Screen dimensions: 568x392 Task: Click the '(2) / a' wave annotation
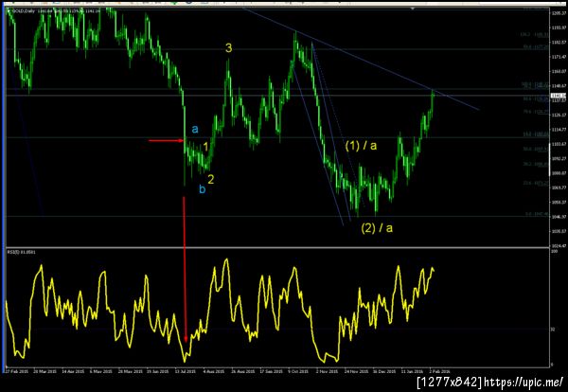[x=377, y=228]
